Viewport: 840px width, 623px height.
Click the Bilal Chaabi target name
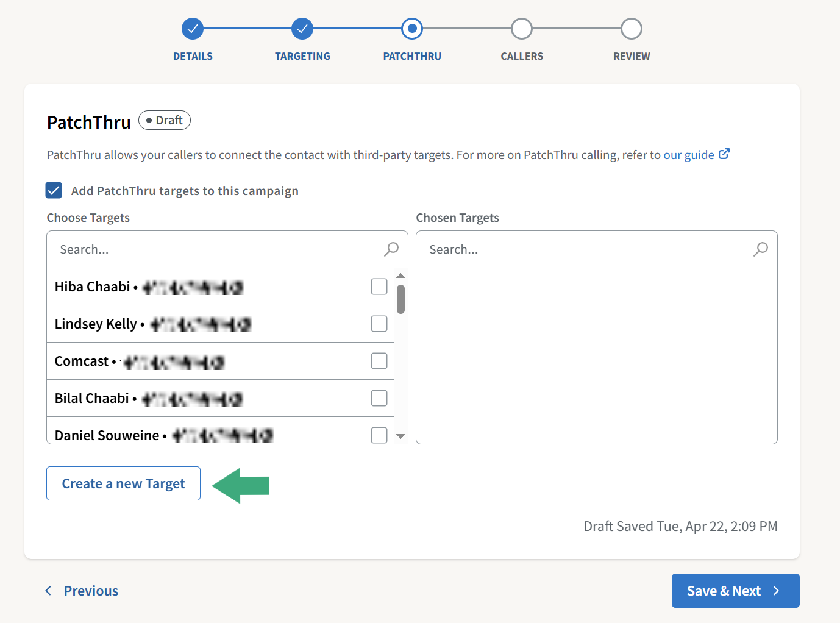(91, 398)
